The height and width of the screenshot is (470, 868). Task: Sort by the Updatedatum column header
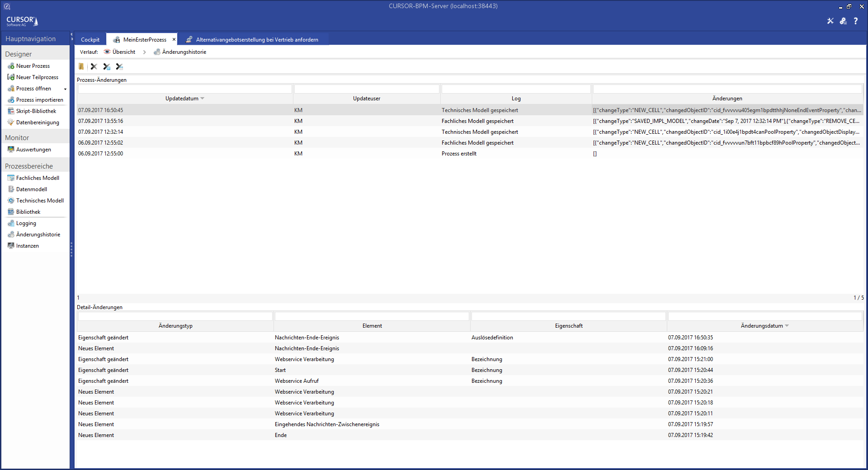pos(182,99)
